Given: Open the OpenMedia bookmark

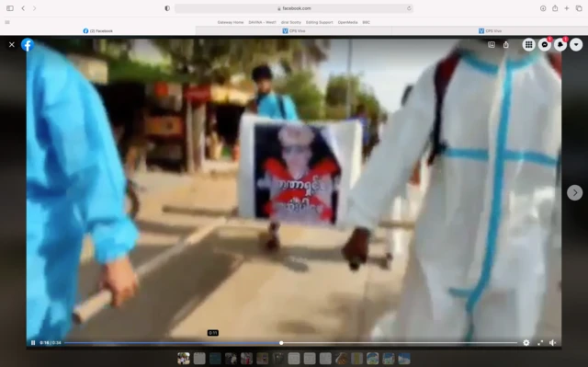Looking at the screenshot, I should coord(347,22).
